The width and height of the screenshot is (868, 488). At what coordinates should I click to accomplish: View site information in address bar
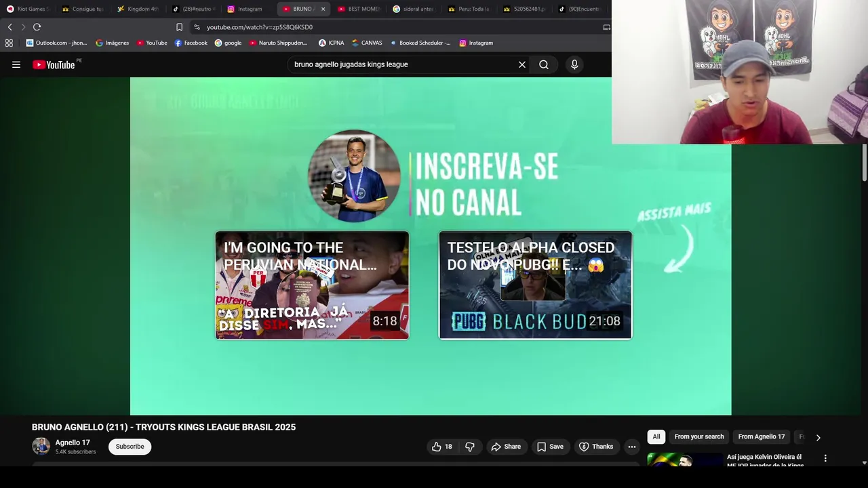[x=197, y=27]
